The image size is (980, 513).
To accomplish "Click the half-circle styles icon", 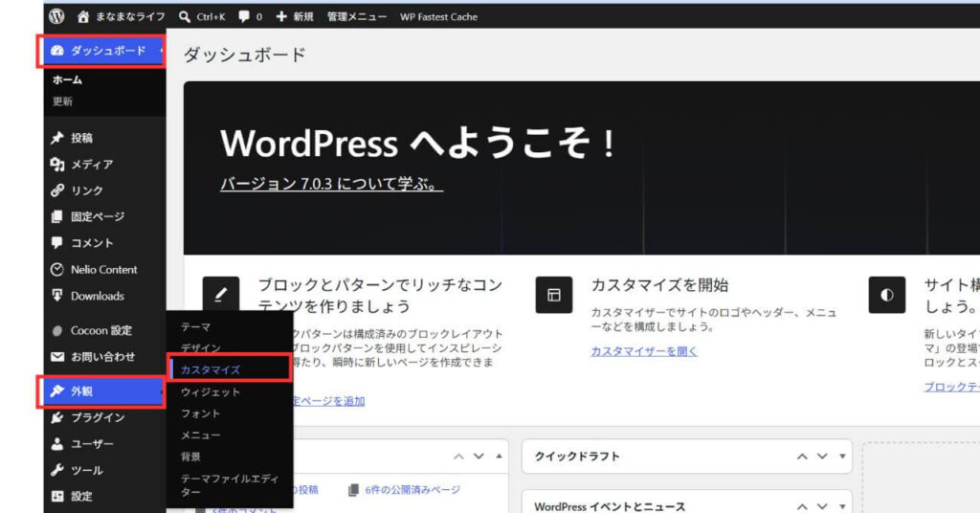I will click(887, 295).
